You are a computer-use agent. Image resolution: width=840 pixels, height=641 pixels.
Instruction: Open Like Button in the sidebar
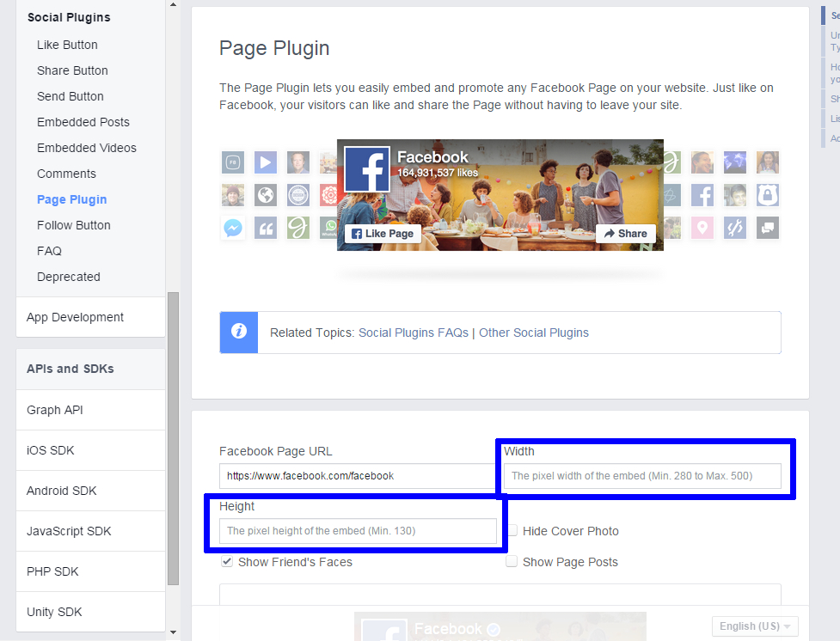68,45
